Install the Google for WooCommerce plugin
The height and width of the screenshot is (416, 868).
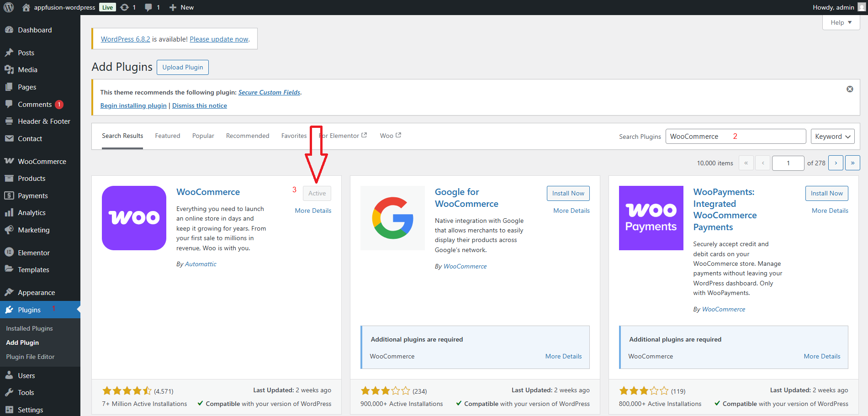click(x=568, y=194)
